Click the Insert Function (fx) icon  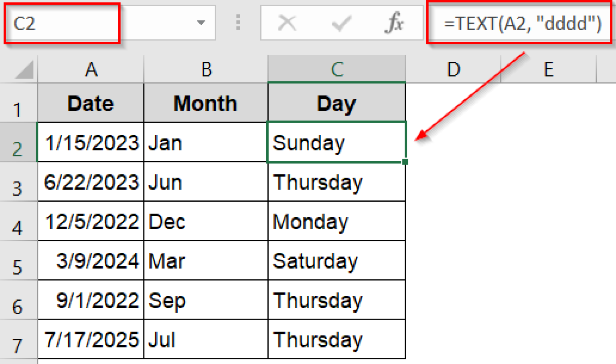(x=394, y=23)
